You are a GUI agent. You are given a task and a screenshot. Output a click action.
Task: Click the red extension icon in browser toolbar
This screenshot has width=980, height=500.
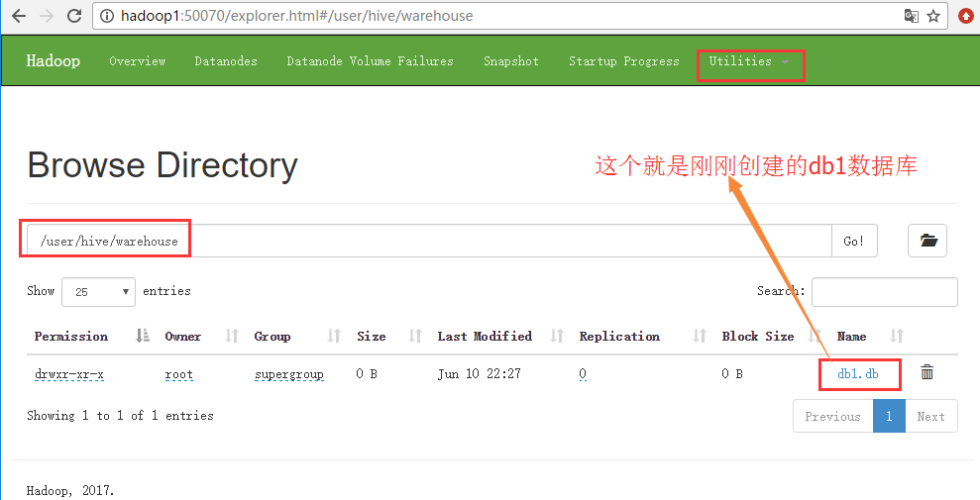pyautogui.click(x=966, y=16)
